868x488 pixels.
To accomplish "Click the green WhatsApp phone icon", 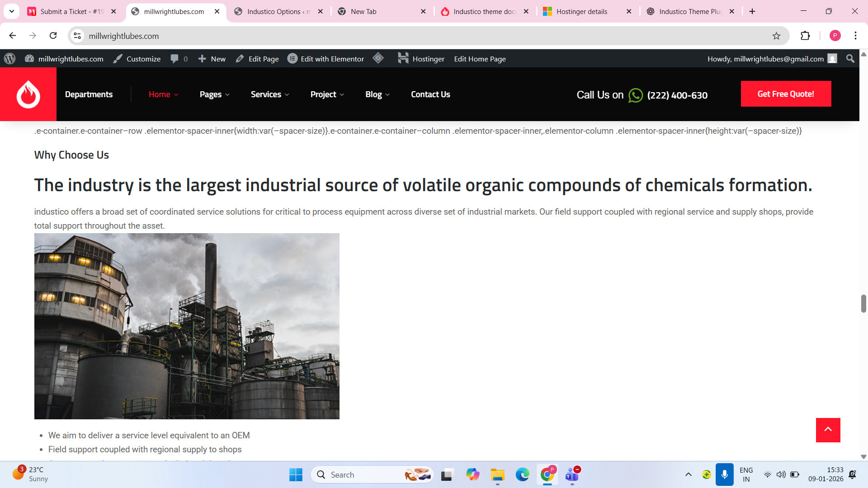I will coord(635,95).
